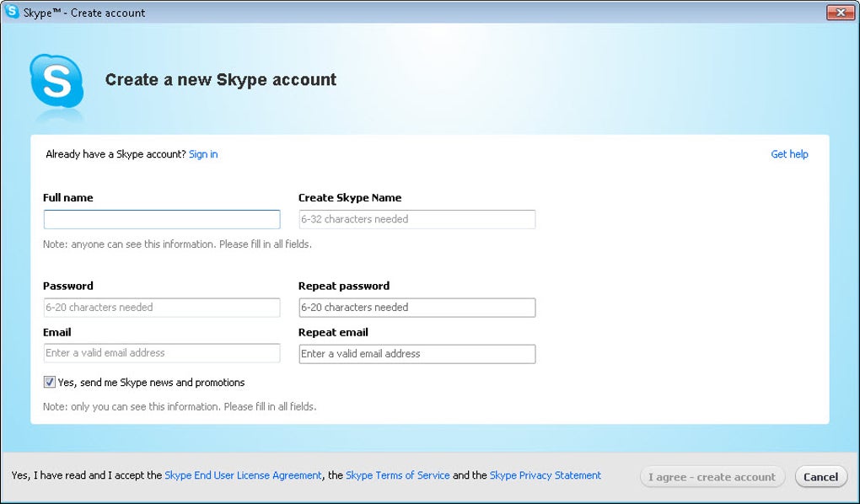
Task: Click the Repeat password label
Action: pyautogui.click(x=344, y=286)
